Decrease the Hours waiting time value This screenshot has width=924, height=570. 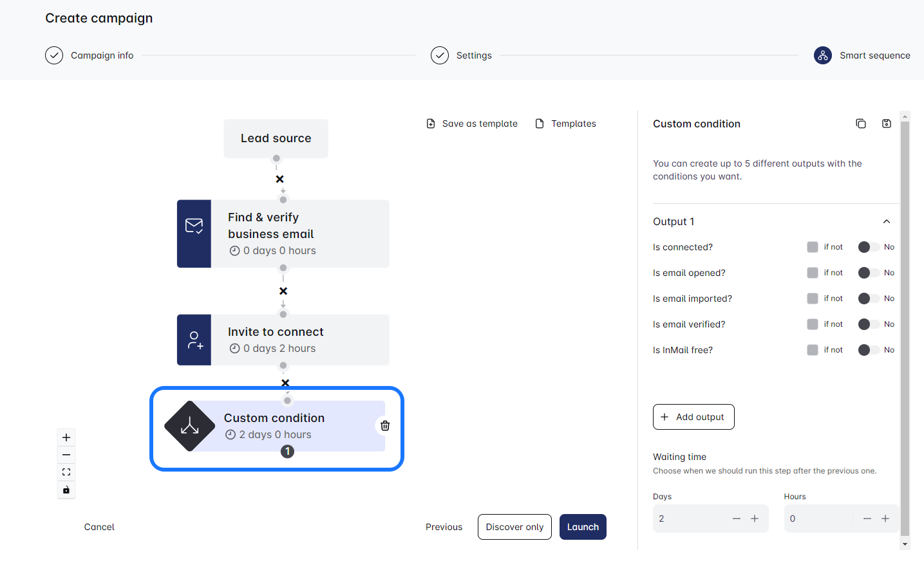click(867, 519)
